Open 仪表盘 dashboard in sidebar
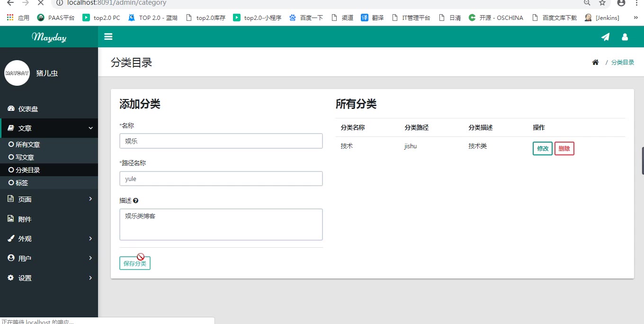 (x=28, y=109)
